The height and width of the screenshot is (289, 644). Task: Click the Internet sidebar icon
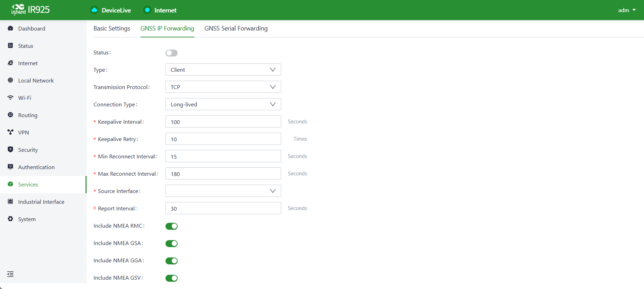pyautogui.click(x=10, y=63)
